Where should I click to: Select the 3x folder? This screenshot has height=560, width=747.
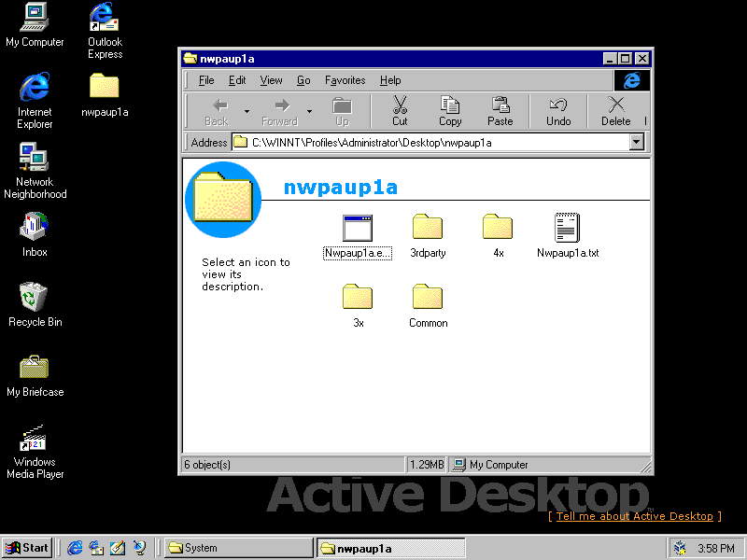pyautogui.click(x=358, y=306)
